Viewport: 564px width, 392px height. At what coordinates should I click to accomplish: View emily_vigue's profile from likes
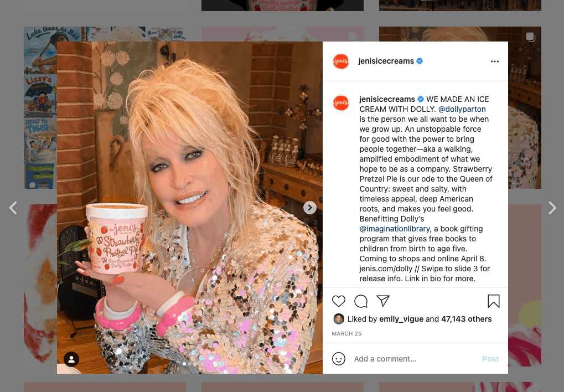pyautogui.click(x=401, y=319)
